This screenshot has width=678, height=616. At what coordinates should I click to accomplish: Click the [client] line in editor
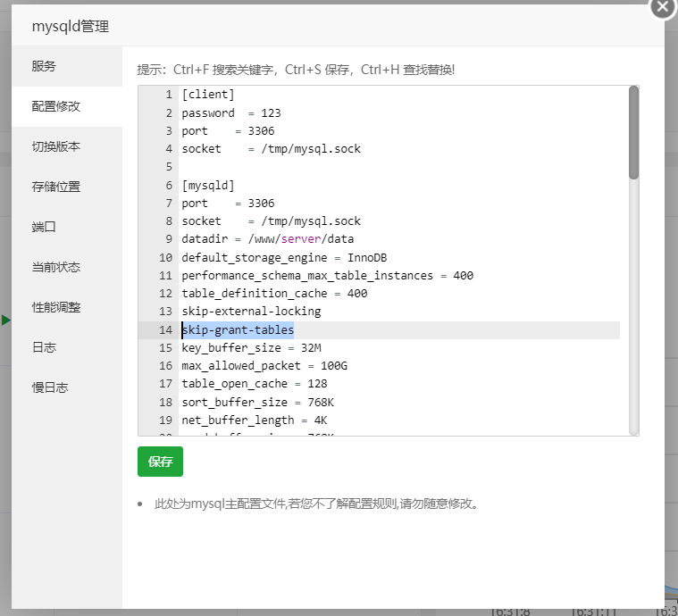208,95
